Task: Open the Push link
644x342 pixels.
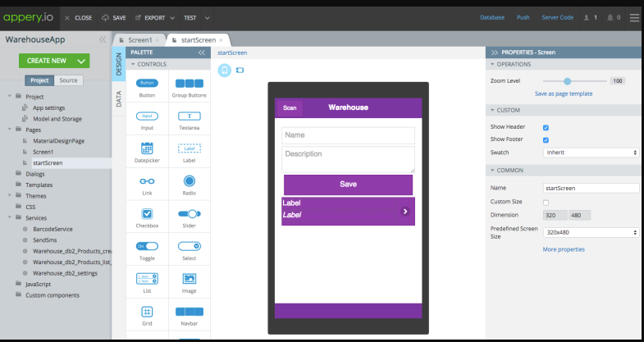Action: pyautogui.click(x=523, y=18)
